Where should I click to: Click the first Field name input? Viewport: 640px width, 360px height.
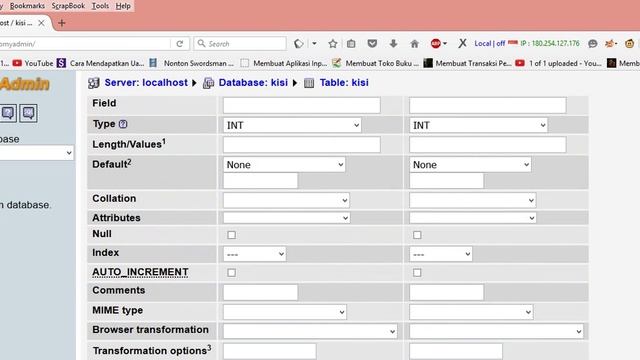point(302,105)
